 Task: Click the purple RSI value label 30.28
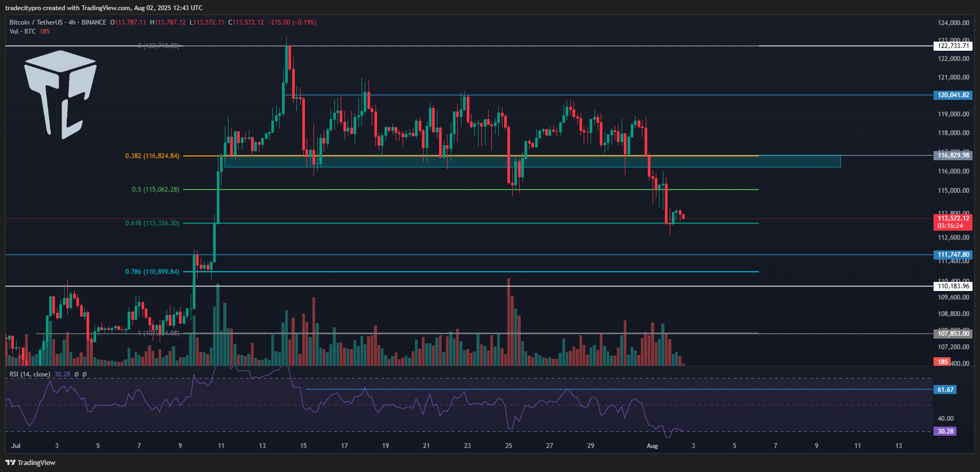point(945,431)
